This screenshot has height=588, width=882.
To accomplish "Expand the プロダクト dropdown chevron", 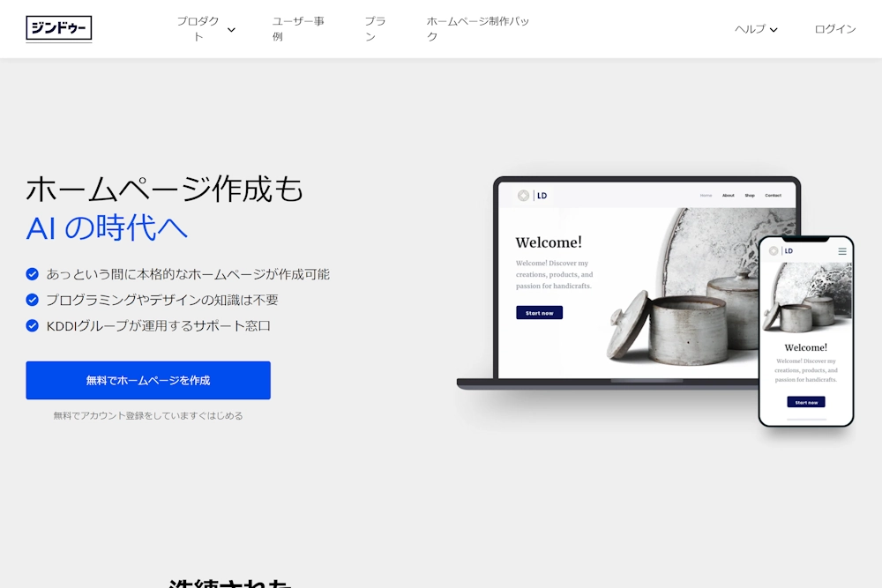I will [231, 30].
